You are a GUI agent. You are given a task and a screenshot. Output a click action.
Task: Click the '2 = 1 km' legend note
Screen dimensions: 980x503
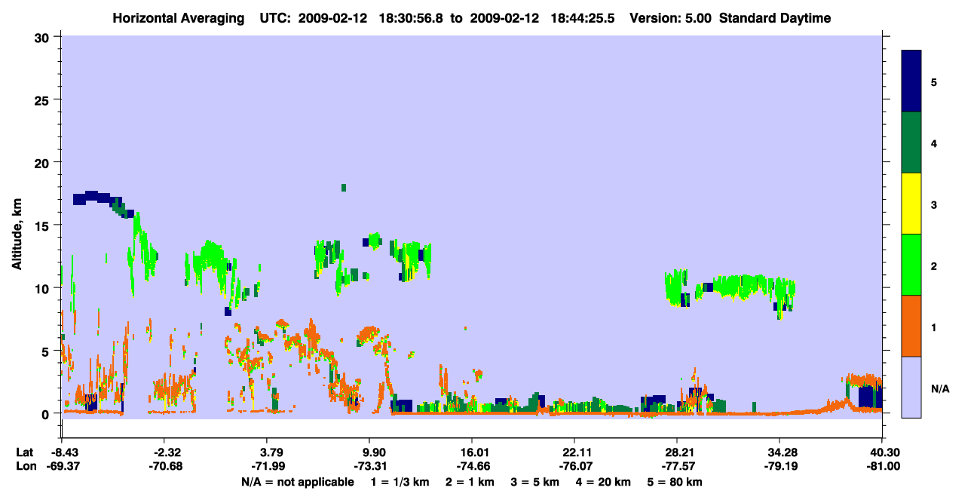pyautogui.click(x=469, y=482)
